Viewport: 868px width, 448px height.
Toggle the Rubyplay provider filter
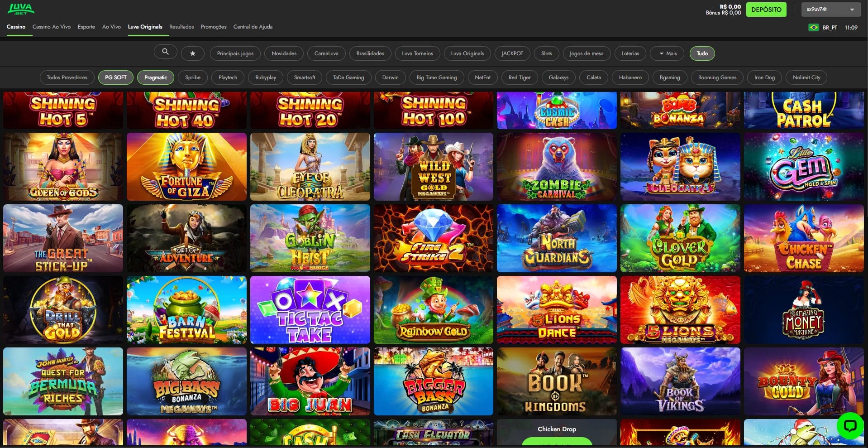click(266, 77)
